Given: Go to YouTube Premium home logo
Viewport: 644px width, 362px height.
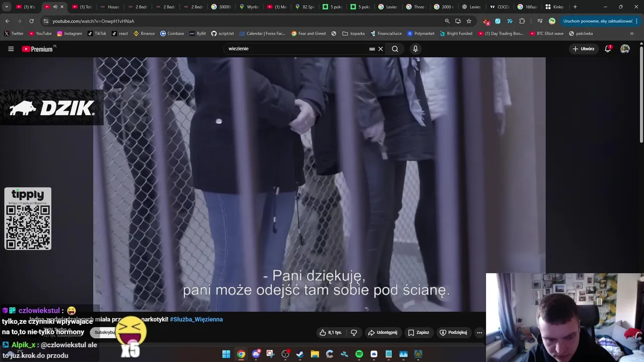Looking at the screenshot, I should click(x=38, y=49).
